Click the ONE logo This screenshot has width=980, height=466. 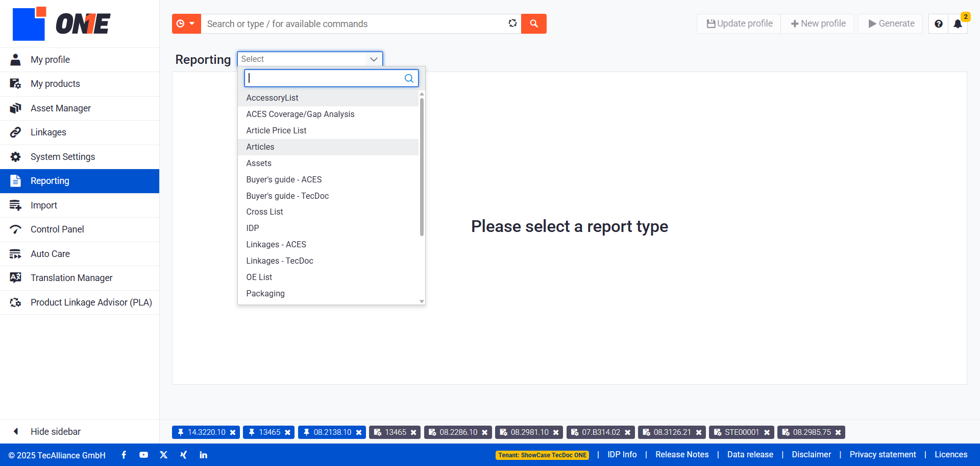61,24
